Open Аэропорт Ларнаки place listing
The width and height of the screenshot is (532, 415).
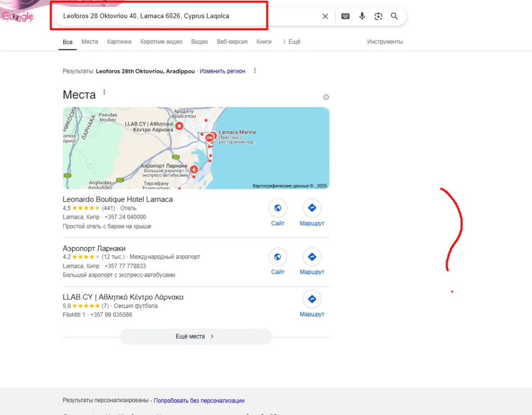click(x=94, y=248)
